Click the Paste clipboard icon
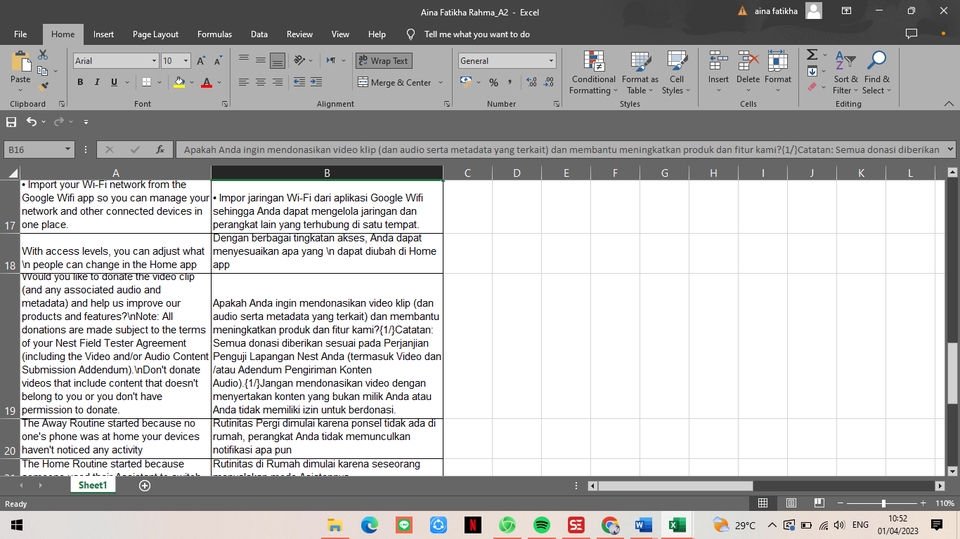Image resolution: width=960 pixels, height=539 pixels. (21, 62)
